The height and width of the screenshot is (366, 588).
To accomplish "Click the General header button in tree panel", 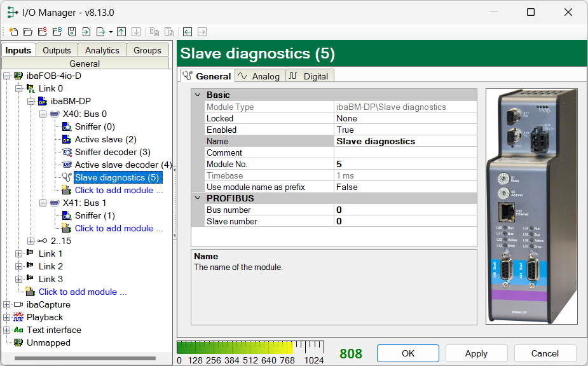I will pyautogui.click(x=85, y=64).
